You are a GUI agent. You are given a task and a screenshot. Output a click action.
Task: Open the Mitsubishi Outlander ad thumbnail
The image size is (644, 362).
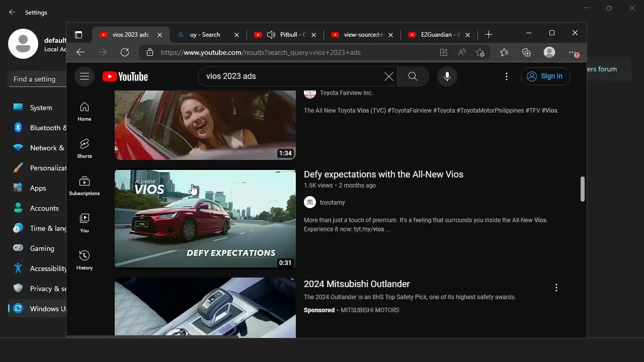[205, 307]
